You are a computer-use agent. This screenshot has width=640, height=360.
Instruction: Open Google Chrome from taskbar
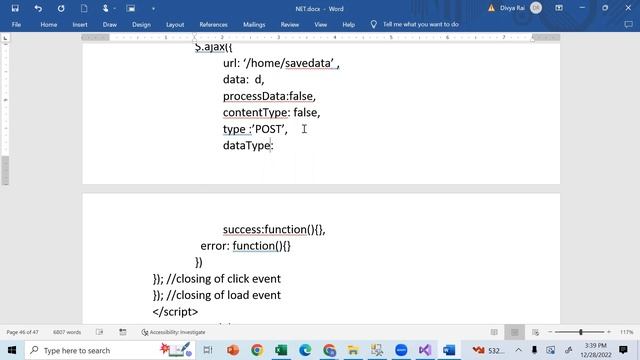point(257,350)
